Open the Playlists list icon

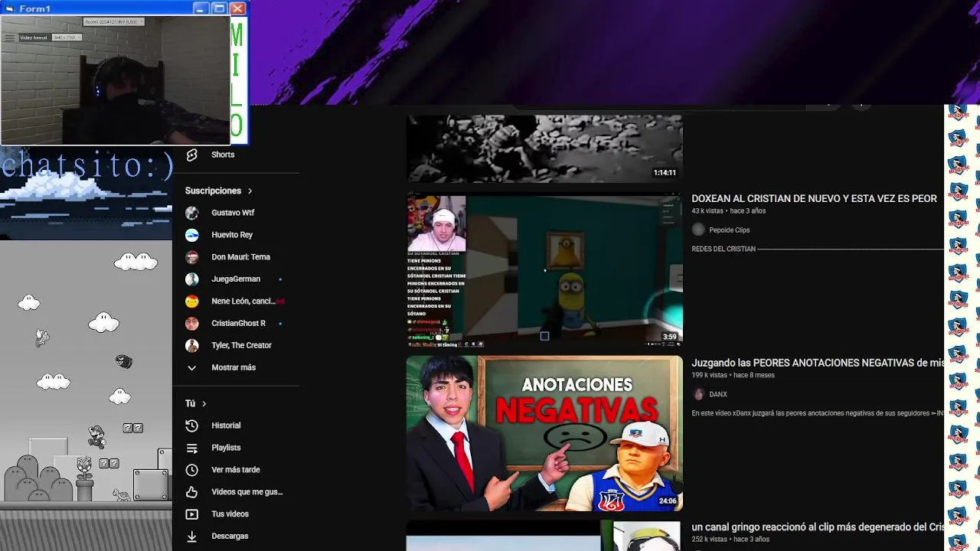pyautogui.click(x=192, y=448)
